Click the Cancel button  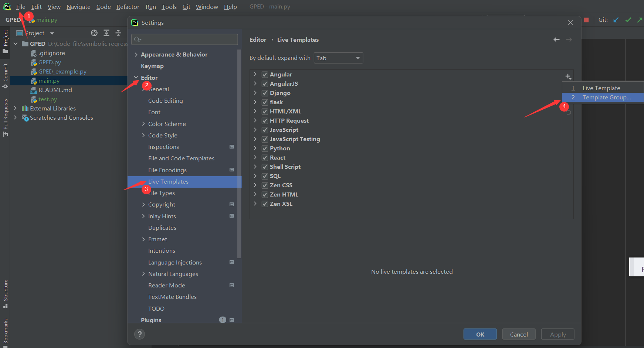point(519,334)
